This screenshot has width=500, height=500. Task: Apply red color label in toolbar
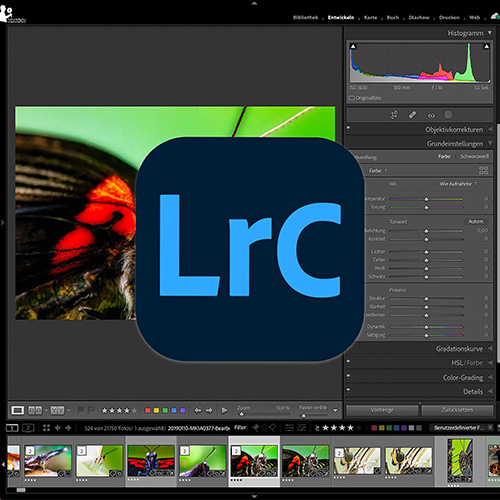point(148,410)
